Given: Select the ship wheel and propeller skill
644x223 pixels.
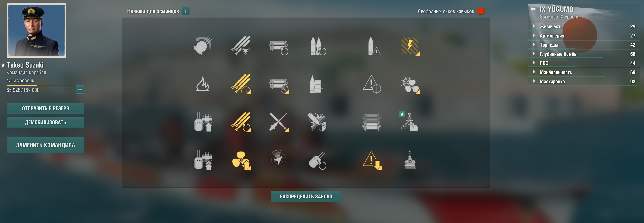Looking at the screenshot, I should pyautogui.click(x=410, y=85).
